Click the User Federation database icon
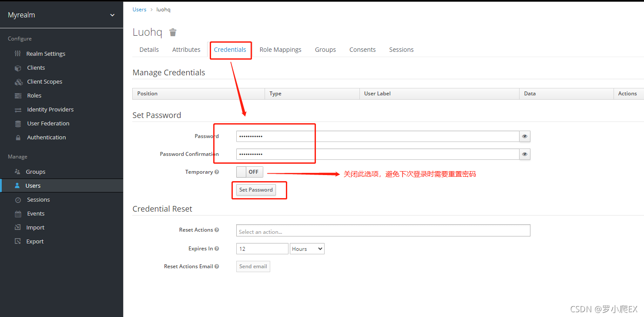644x317 pixels. tap(18, 124)
